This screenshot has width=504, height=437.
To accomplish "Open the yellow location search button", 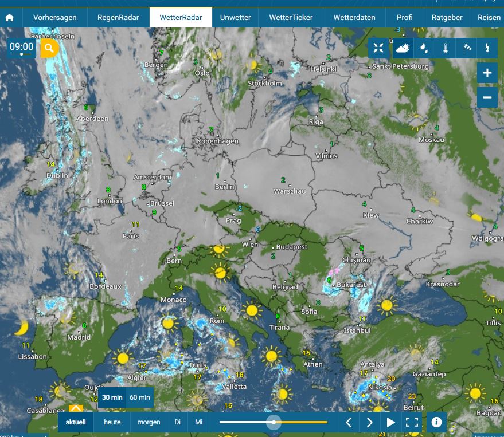I will click(x=49, y=48).
